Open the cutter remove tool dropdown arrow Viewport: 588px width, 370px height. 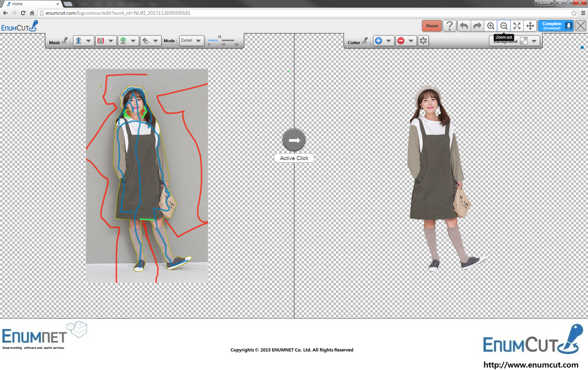point(411,41)
